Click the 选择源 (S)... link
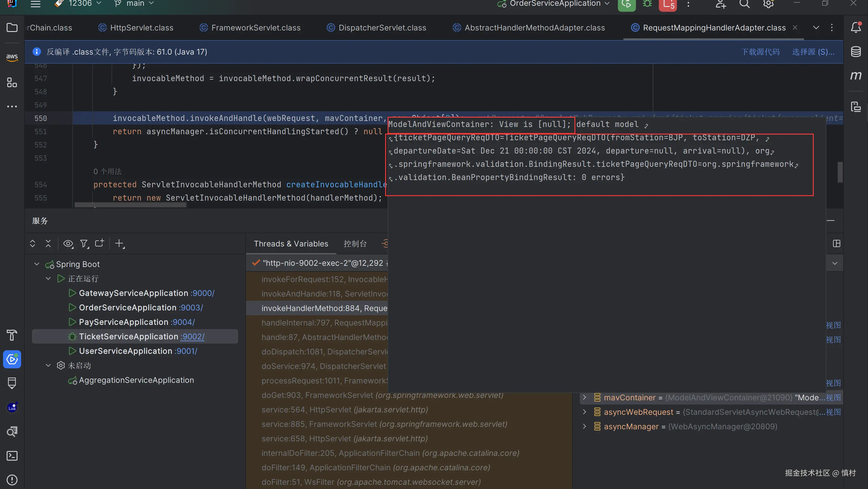The width and height of the screenshot is (868, 489). [x=813, y=52]
